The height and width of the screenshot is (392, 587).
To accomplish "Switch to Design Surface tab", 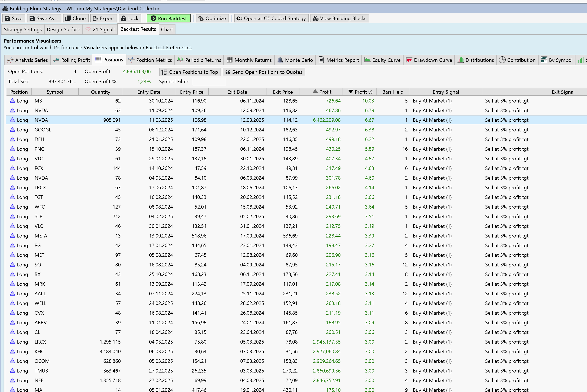I will click(64, 30).
